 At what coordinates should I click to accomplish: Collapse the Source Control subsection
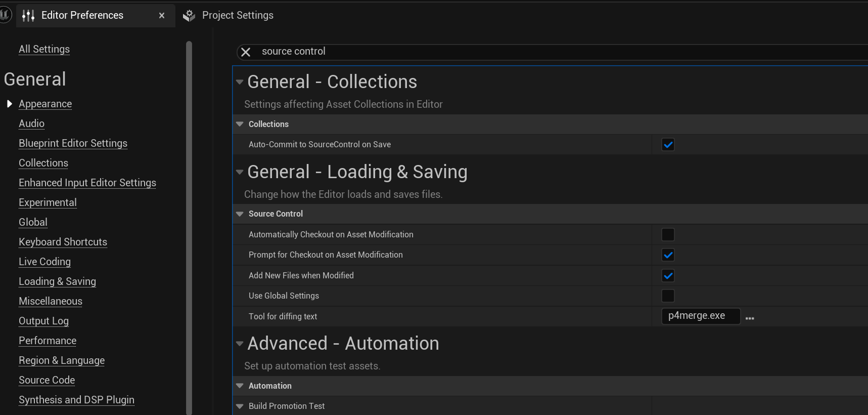[x=240, y=214]
